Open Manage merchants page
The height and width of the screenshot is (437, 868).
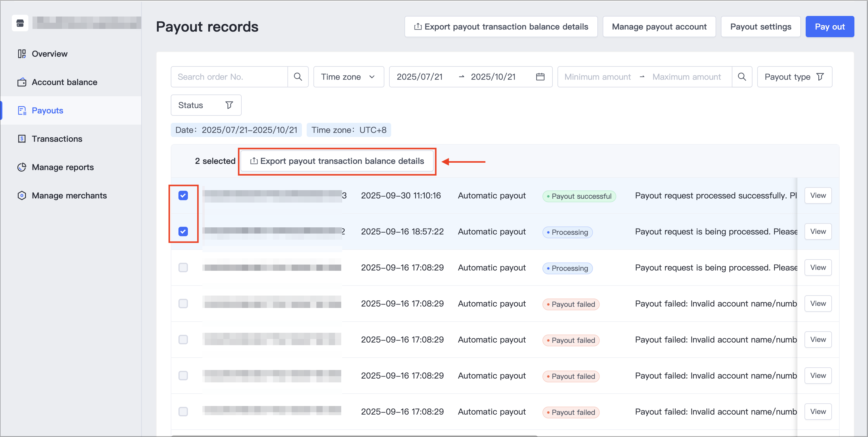click(71, 195)
